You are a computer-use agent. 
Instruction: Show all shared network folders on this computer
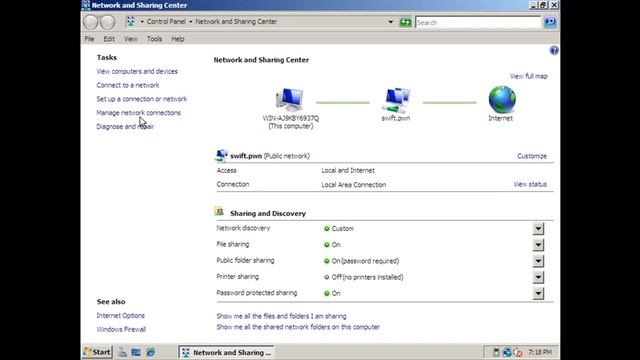(x=298, y=327)
